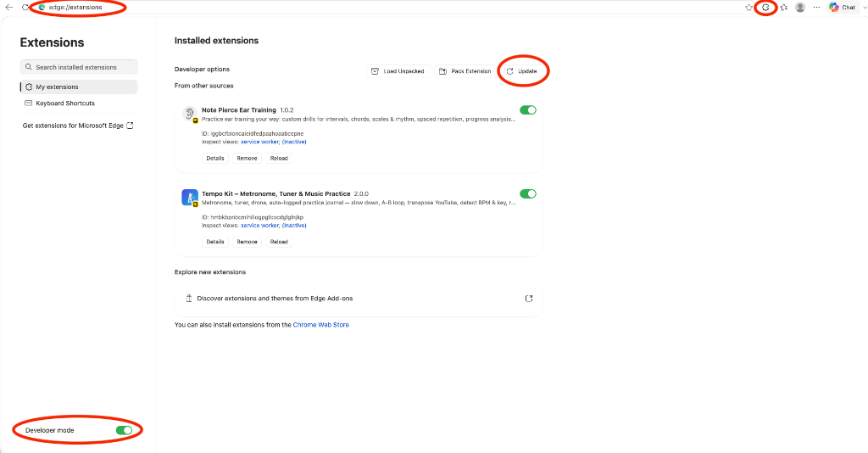Disable the Note Pierce Ear Training extension toggle
Image resolution: width=868 pixels, height=453 pixels.
[x=528, y=110]
